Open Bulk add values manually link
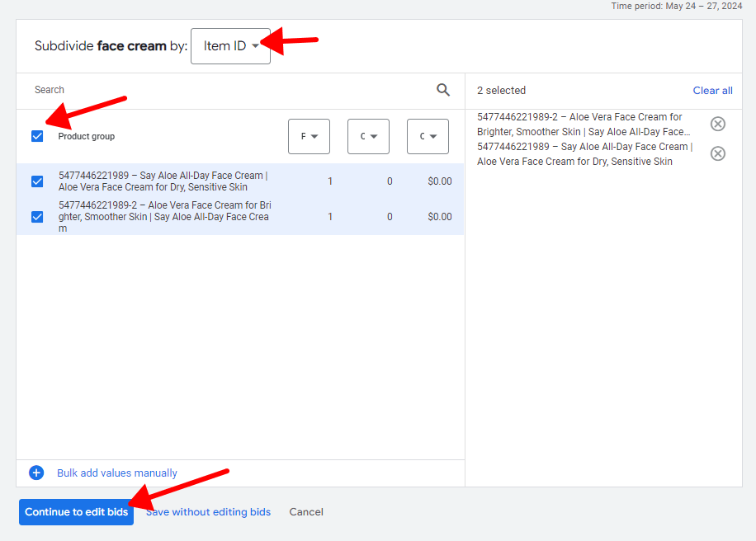This screenshot has width=756, height=541. coord(117,473)
